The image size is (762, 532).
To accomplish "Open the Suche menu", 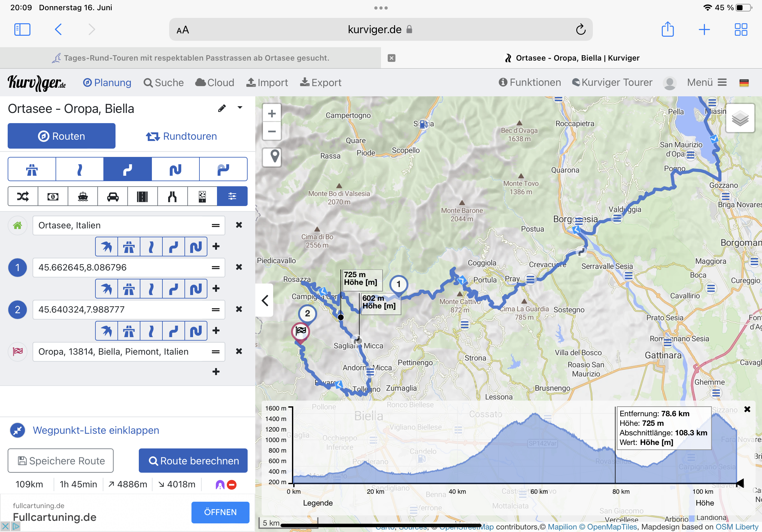I will (x=164, y=83).
